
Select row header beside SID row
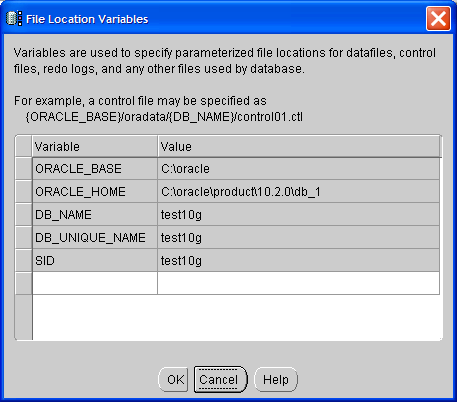(x=24, y=261)
